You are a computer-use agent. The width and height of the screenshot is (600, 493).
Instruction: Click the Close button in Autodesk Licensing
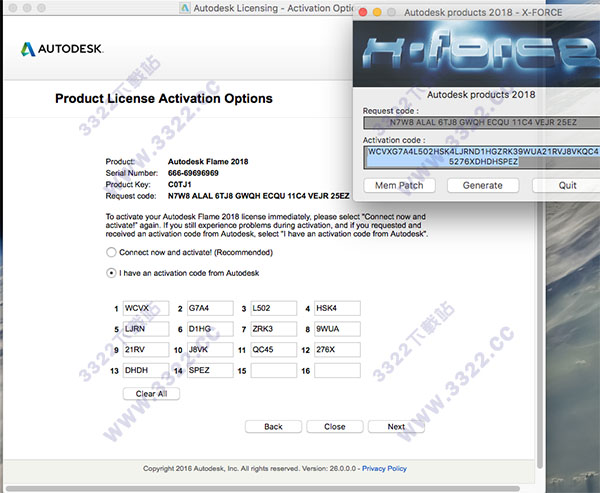(x=335, y=426)
